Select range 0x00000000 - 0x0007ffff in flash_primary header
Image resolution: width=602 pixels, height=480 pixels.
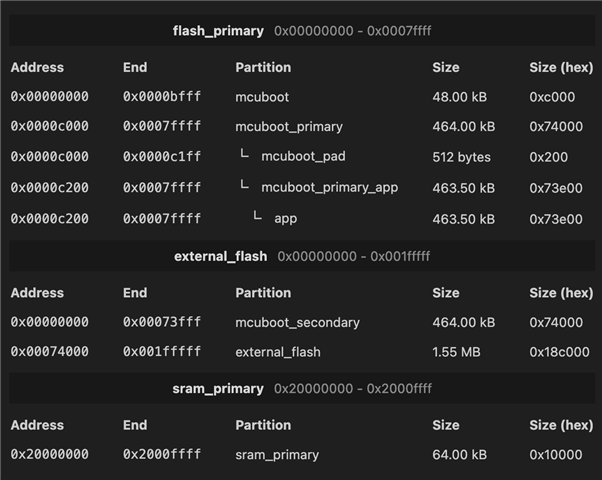pyautogui.click(x=352, y=31)
